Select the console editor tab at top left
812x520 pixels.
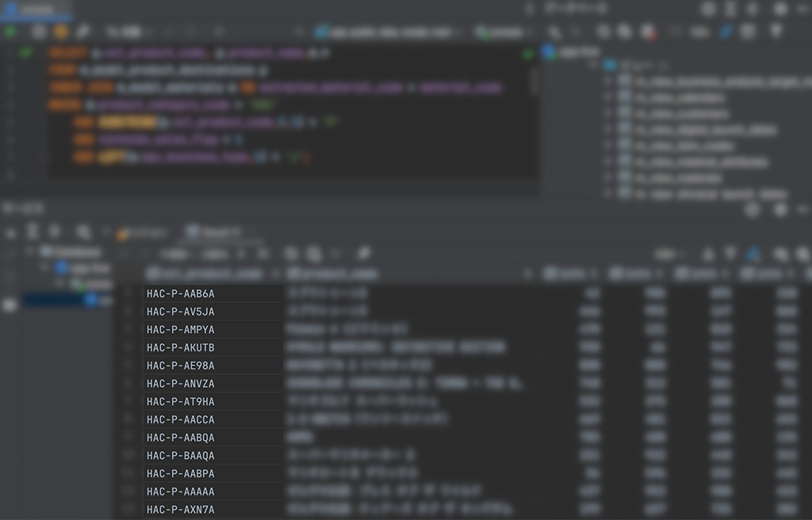point(36,10)
